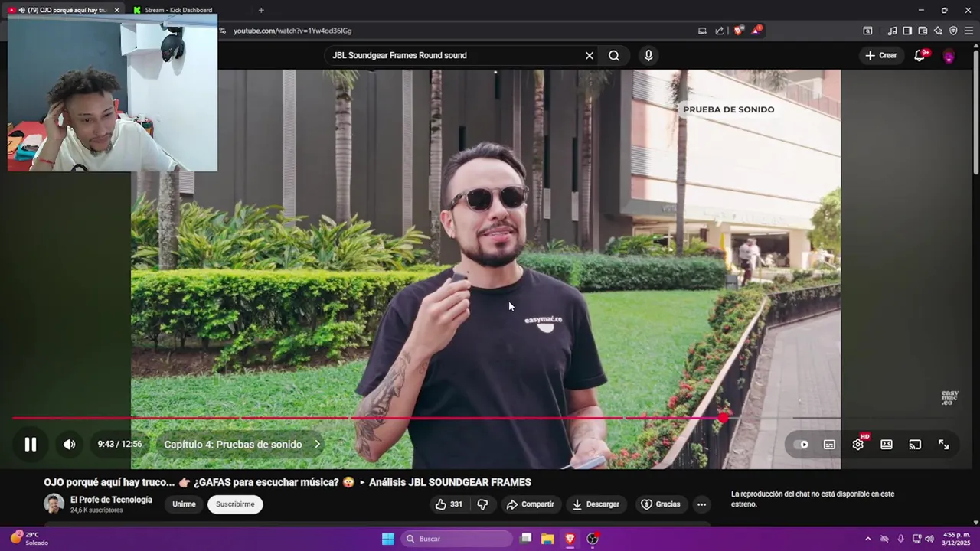Open the Crear menu
The image size is (980, 551).
click(880, 55)
